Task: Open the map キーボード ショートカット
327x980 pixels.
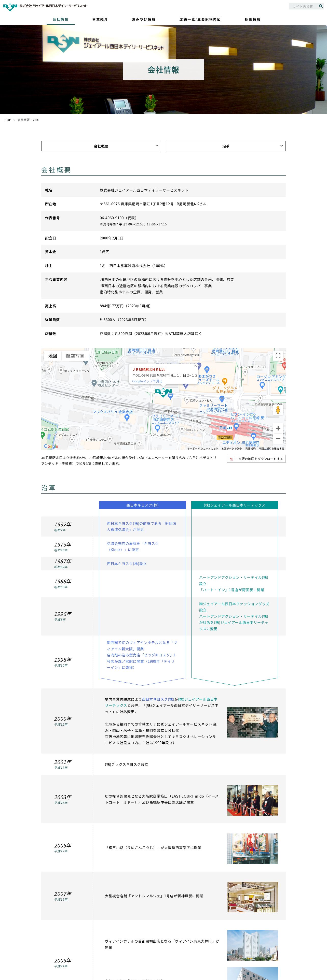Action: (x=202, y=449)
